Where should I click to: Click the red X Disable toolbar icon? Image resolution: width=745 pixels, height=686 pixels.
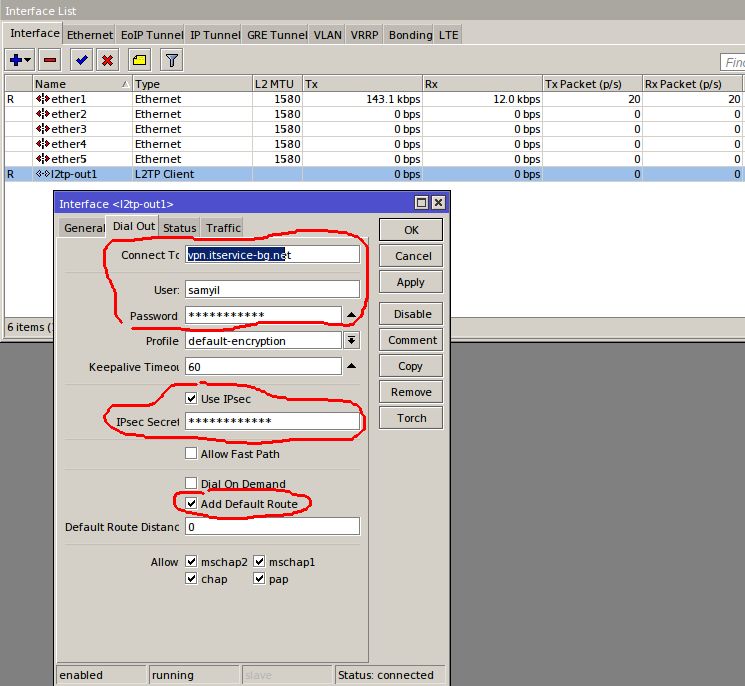[107, 60]
